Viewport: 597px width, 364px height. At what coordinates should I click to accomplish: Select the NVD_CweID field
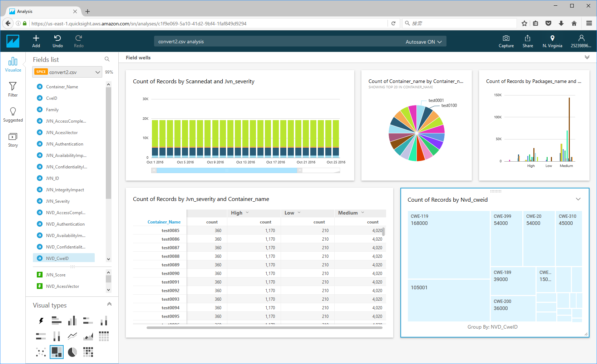pos(64,258)
